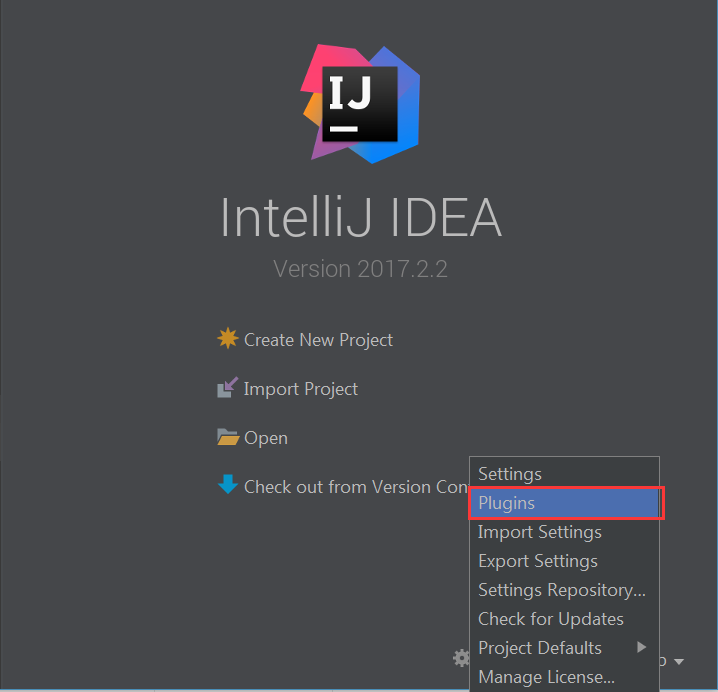Click the IntelliJ IDEA title text
The image size is (718, 692).
click(x=361, y=217)
